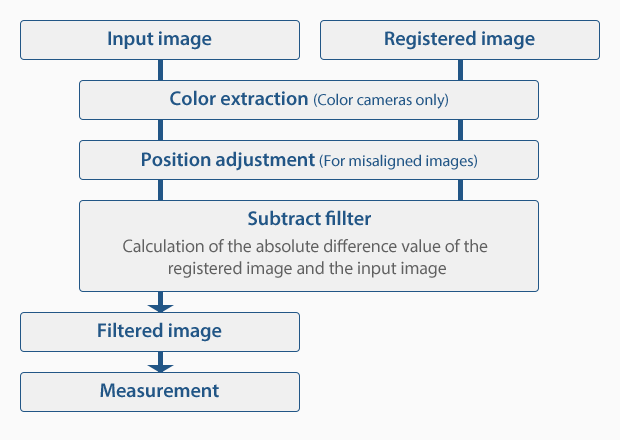Click 'registered image and the input image' line
Viewport: 620px width, 440px height.
[x=307, y=269]
